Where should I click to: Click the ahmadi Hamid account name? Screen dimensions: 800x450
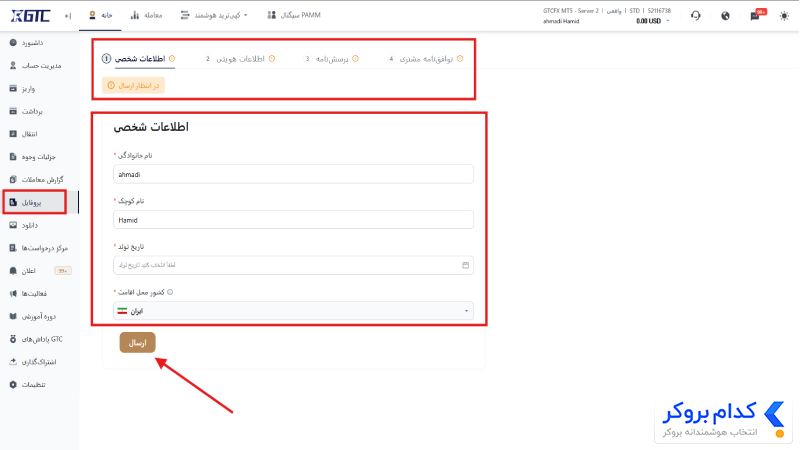tap(561, 21)
